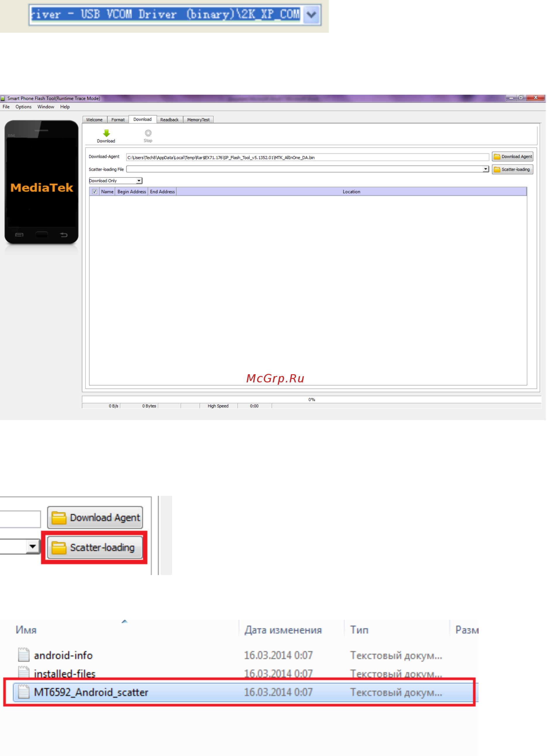Open the File menu

click(x=6, y=107)
